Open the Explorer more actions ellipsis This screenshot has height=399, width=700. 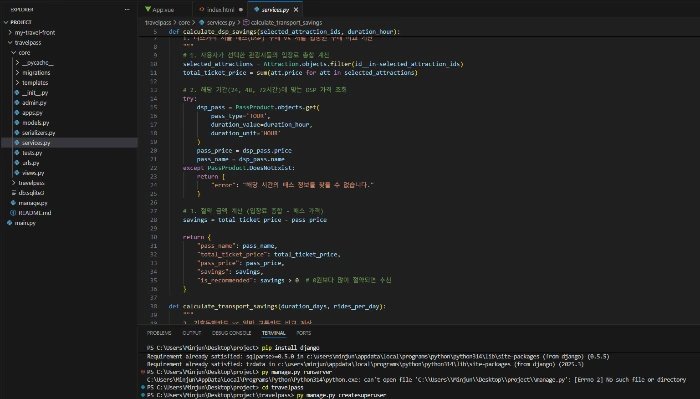coord(127,9)
